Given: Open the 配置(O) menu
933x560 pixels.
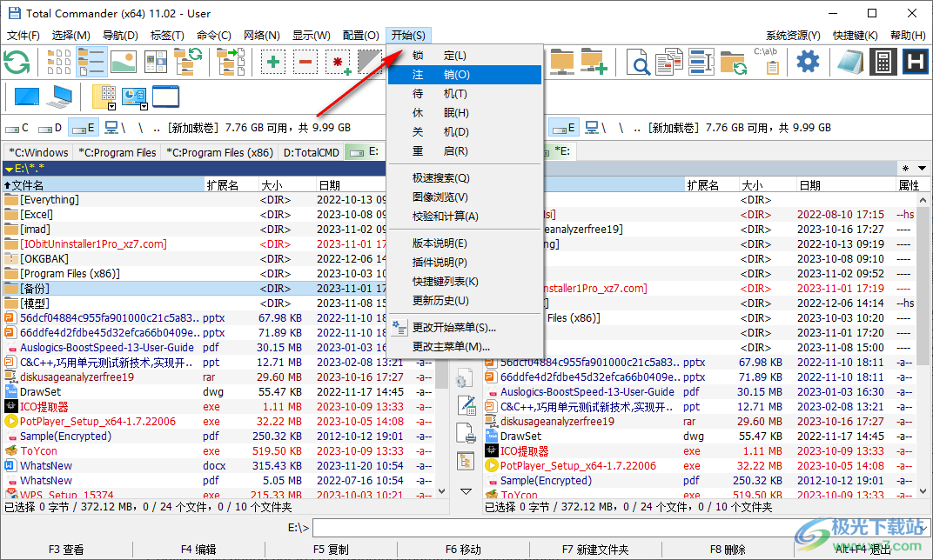Looking at the screenshot, I should pos(360,35).
